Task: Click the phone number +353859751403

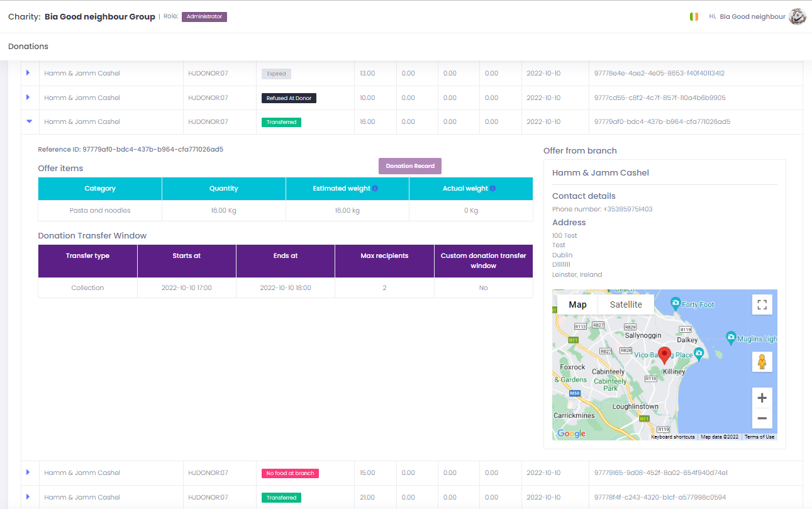Action: click(x=628, y=209)
